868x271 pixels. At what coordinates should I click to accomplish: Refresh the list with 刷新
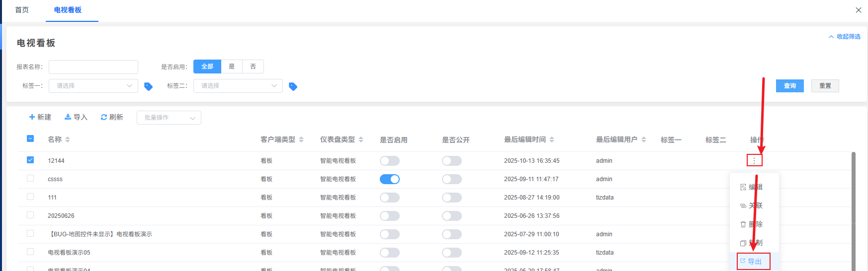tap(112, 117)
